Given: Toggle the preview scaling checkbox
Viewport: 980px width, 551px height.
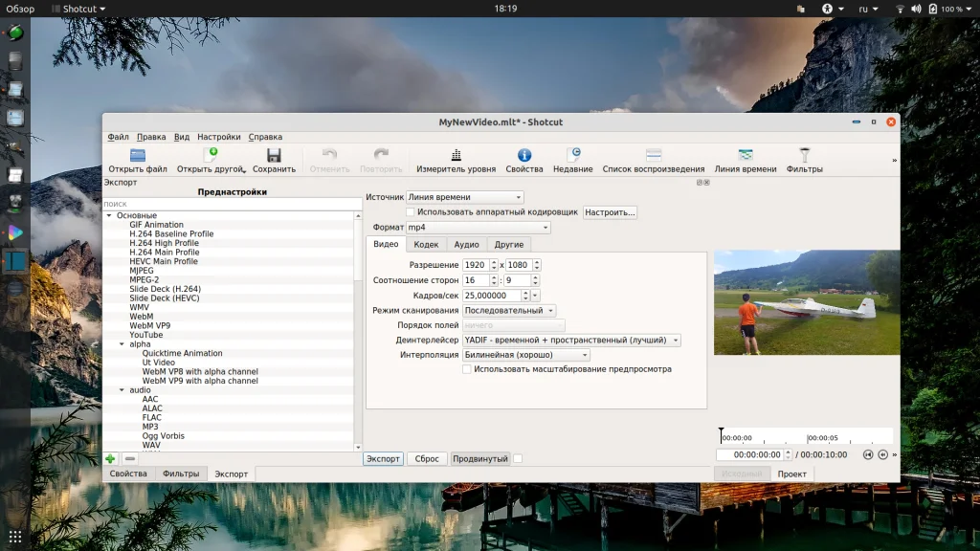Looking at the screenshot, I should click(x=467, y=369).
